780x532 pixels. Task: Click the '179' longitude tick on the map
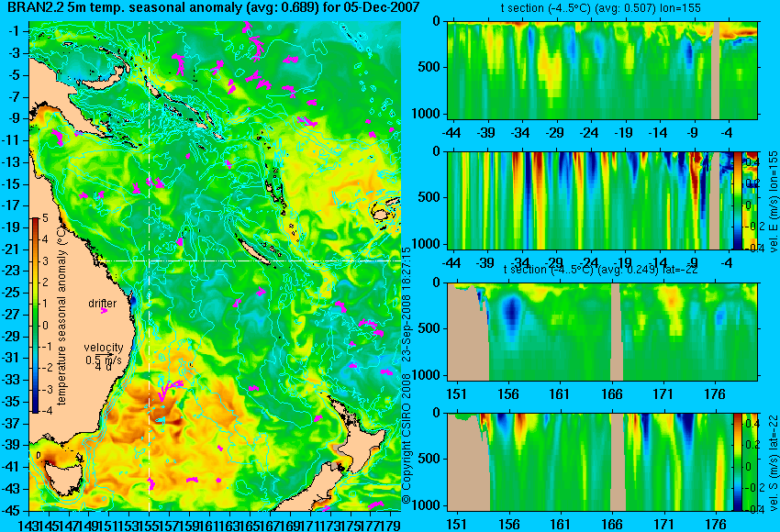pyautogui.click(x=392, y=525)
